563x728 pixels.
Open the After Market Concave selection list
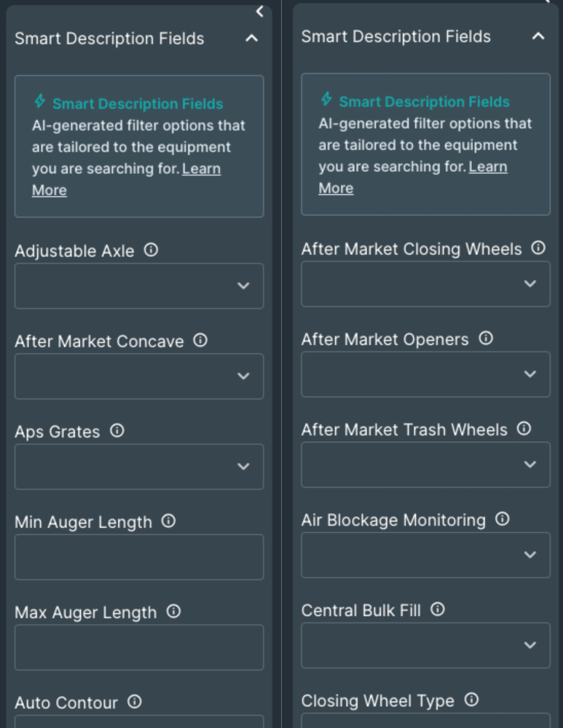pyautogui.click(x=138, y=376)
